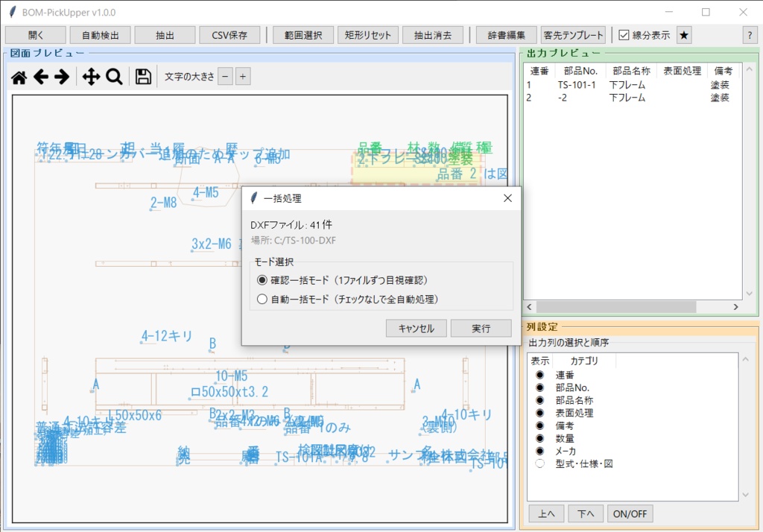Decrease text size with the minus button
The height and width of the screenshot is (532, 763).
tap(225, 77)
